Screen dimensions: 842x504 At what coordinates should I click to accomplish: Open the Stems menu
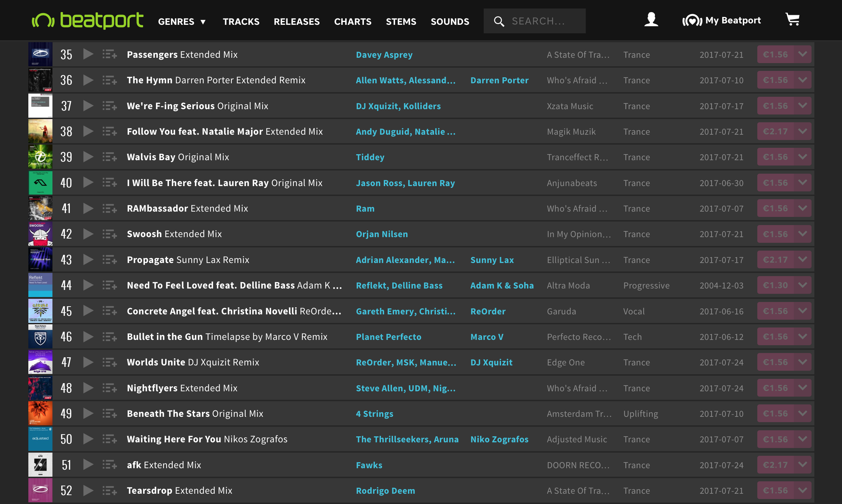coord(401,22)
